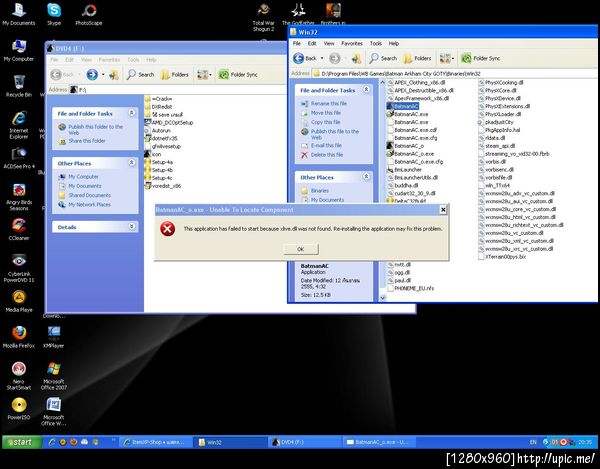600x469 pixels.
Task: Click scroll up arrow in Win32 file list
Action: coord(382,82)
